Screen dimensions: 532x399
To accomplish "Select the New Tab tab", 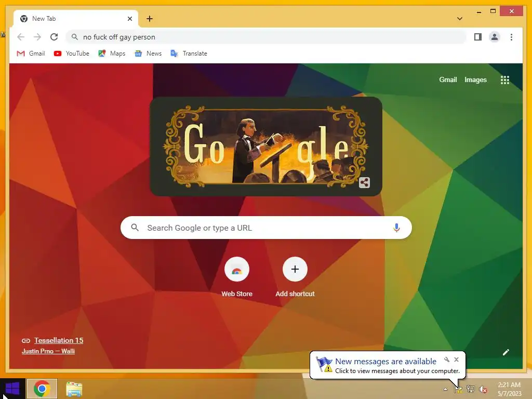I will coord(75,19).
